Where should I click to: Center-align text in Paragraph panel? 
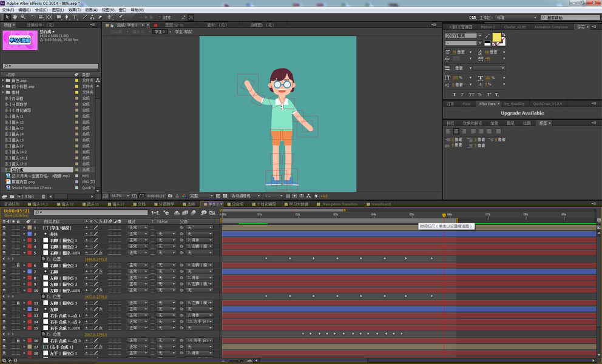tap(456, 131)
